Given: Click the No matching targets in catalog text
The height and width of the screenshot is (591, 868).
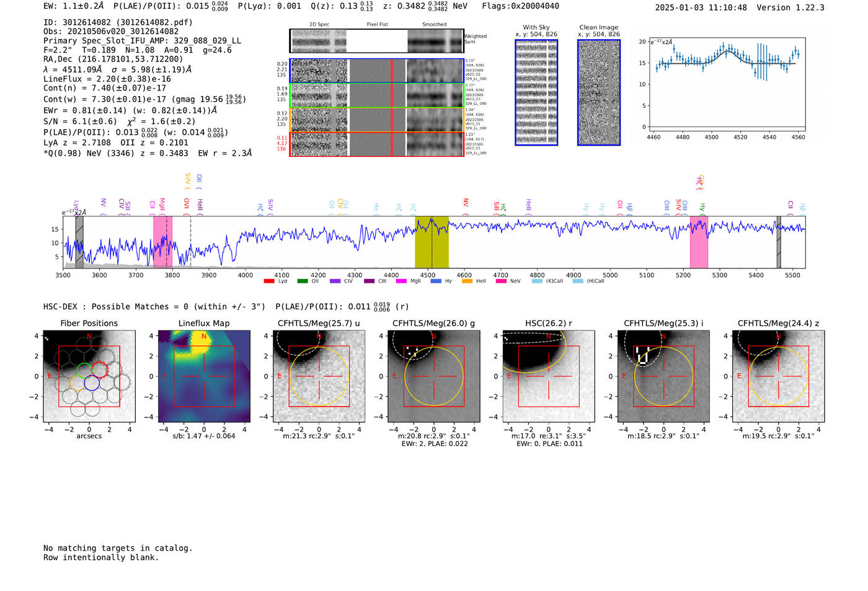Looking at the screenshot, I should point(118,548).
